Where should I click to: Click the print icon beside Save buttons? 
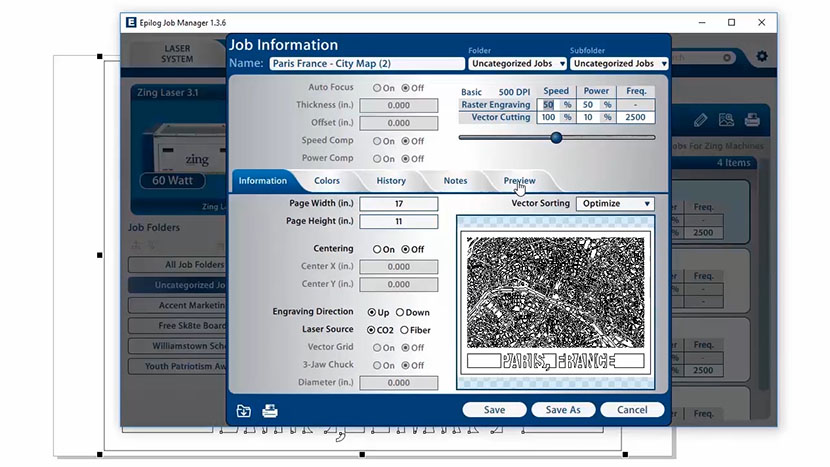[x=269, y=410]
